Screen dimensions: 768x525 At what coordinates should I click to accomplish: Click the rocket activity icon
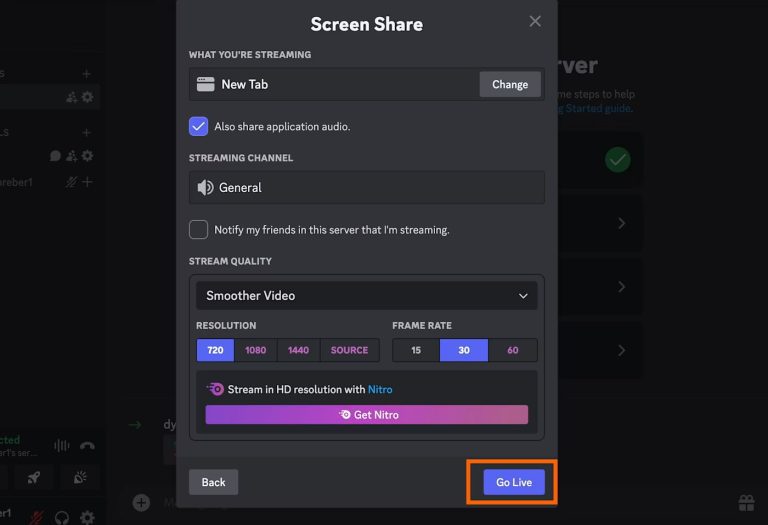(x=33, y=477)
